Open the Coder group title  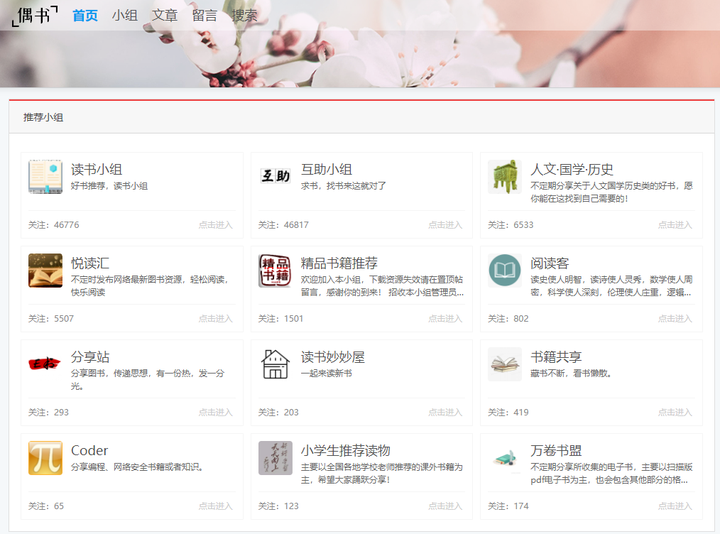pyautogui.click(x=90, y=450)
